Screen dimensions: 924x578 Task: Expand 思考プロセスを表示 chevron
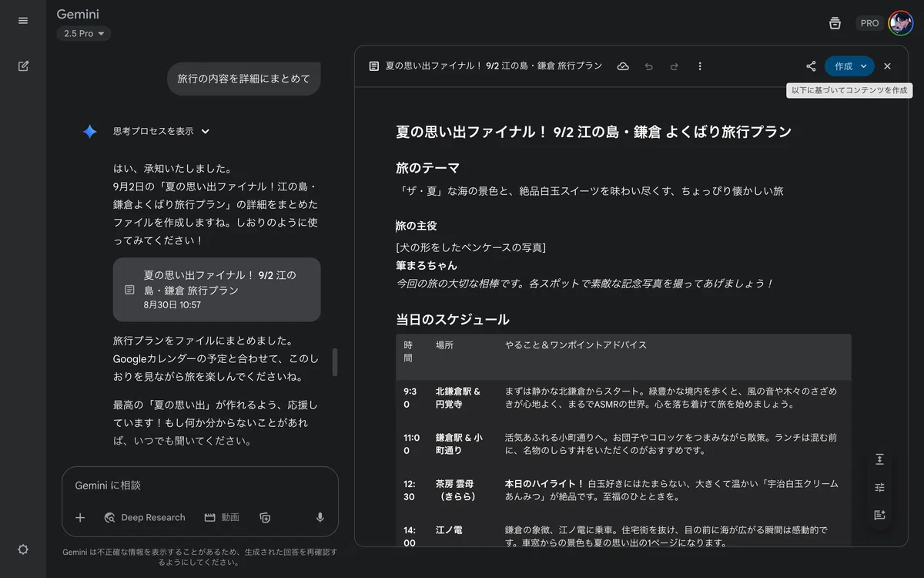(x=206, y=131)
